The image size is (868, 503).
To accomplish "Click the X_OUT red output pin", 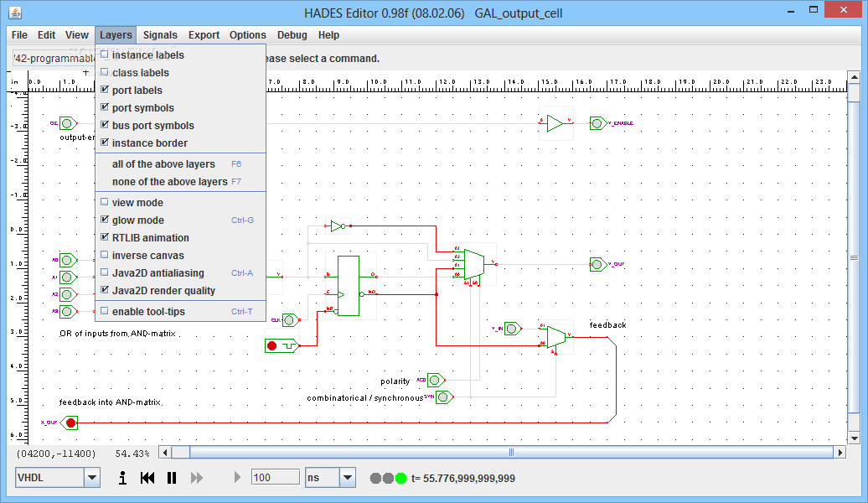I will pos(70,423).
